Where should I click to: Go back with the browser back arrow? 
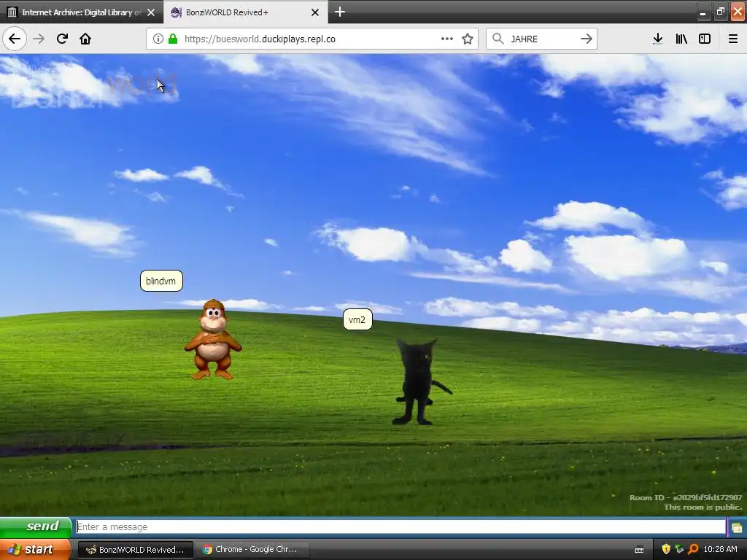click(x=15, y=39)
